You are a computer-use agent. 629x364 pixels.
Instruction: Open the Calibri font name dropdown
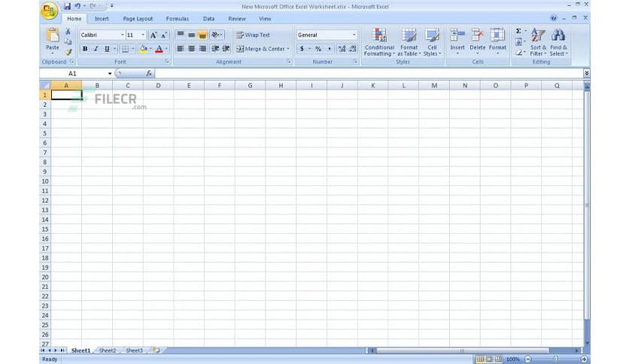pyautogui.click(x=123, y=35)
